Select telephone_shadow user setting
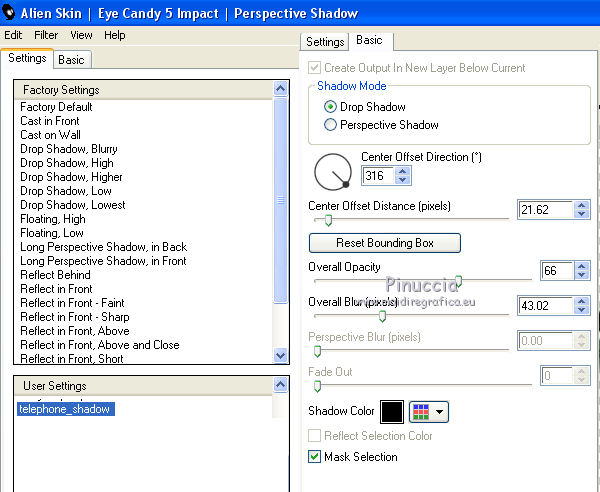Image resolution: width=600 pixels, height=492 pixels. pyautogui.click(x=65, y=409)
